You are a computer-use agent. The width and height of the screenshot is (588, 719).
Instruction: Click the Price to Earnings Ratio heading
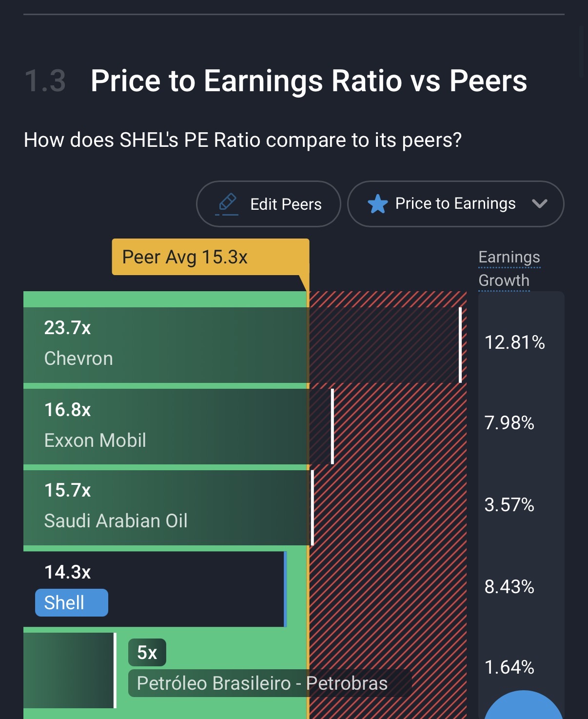coord(309,81)
